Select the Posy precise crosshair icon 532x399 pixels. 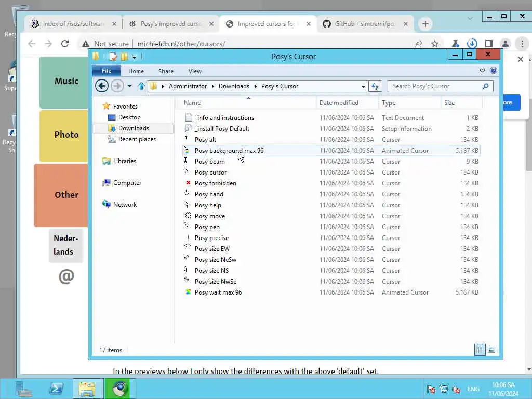[188, 237]
